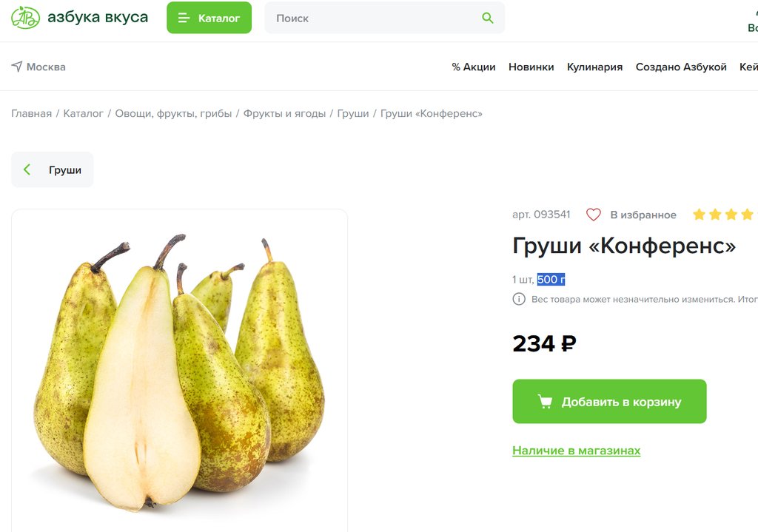Click the star rating icons
This screenshot has width=758, height=532.
pos(724,214)
